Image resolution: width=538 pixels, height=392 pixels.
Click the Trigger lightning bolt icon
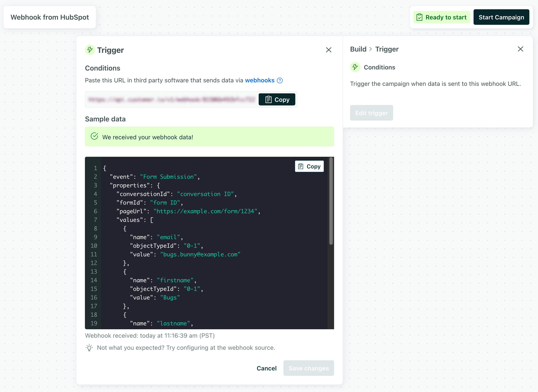(x=90, y=50)
